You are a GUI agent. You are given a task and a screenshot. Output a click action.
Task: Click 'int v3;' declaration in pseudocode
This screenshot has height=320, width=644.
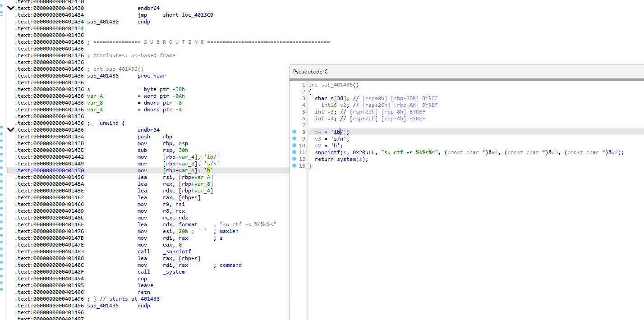(326, 112)
